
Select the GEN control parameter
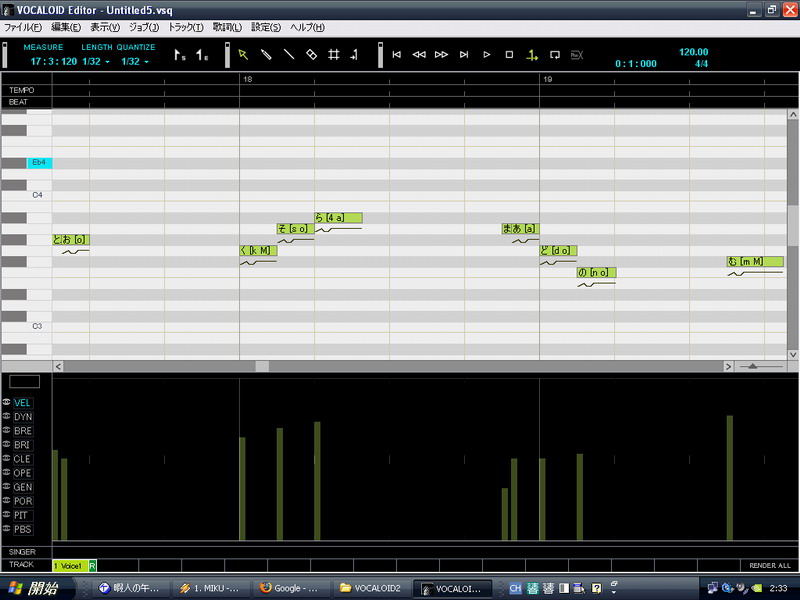coord(22,487)
